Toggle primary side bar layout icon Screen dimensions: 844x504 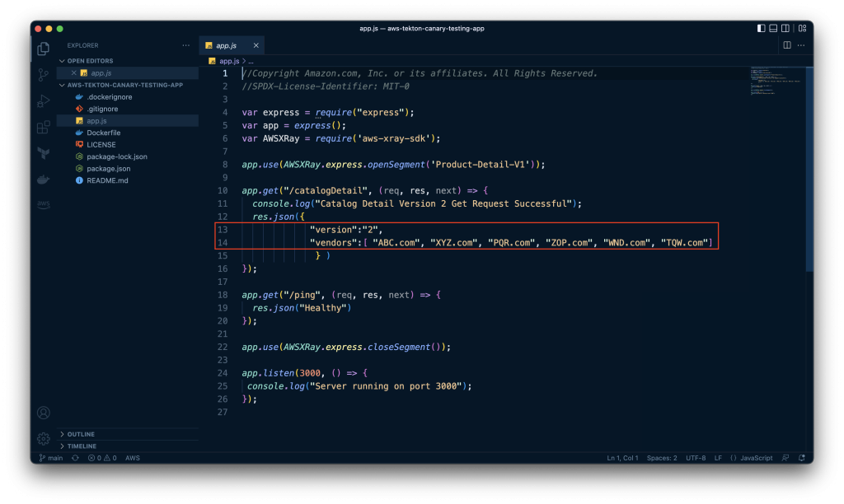pos(761,28)
